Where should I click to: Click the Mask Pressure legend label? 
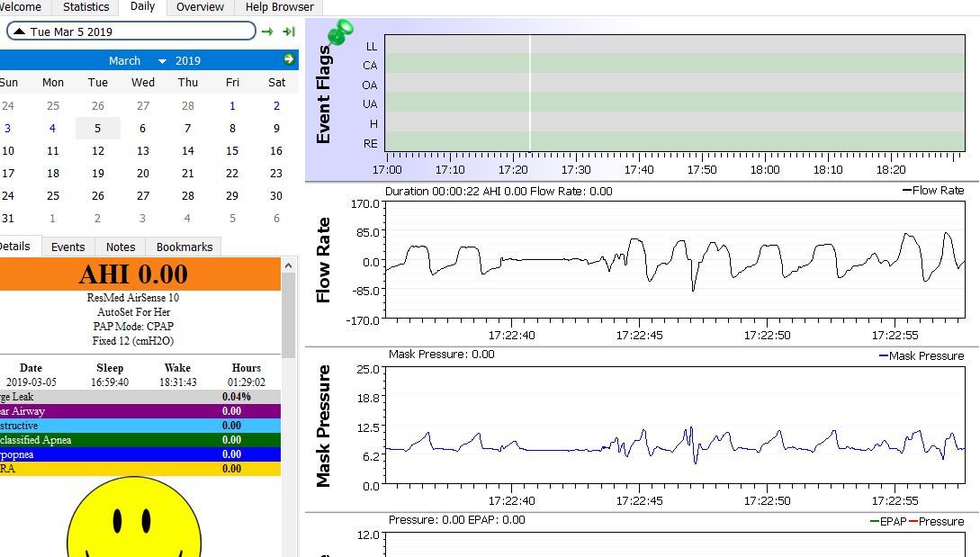tap(922, 355)
